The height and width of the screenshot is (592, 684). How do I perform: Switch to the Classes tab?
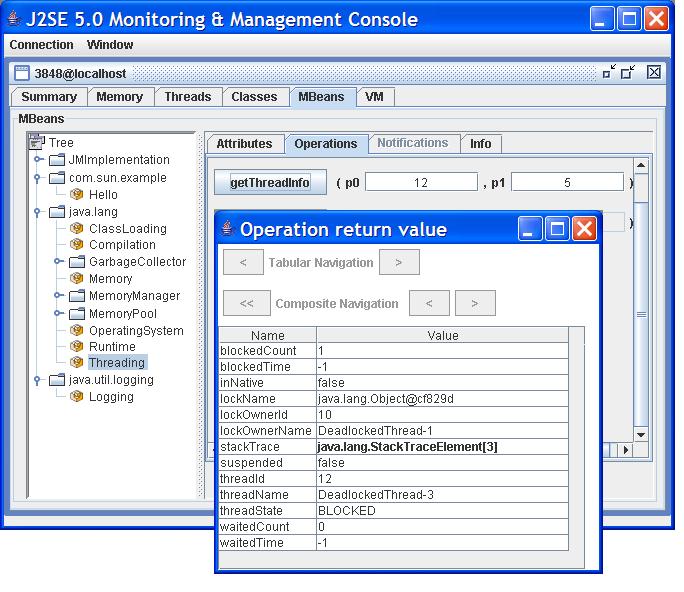pos(254,97)
